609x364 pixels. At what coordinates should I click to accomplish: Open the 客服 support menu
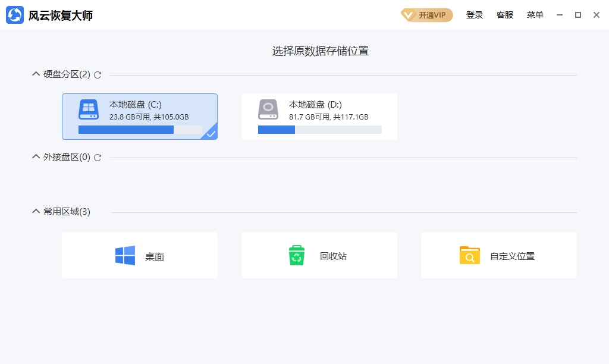(x=504, y=15)
